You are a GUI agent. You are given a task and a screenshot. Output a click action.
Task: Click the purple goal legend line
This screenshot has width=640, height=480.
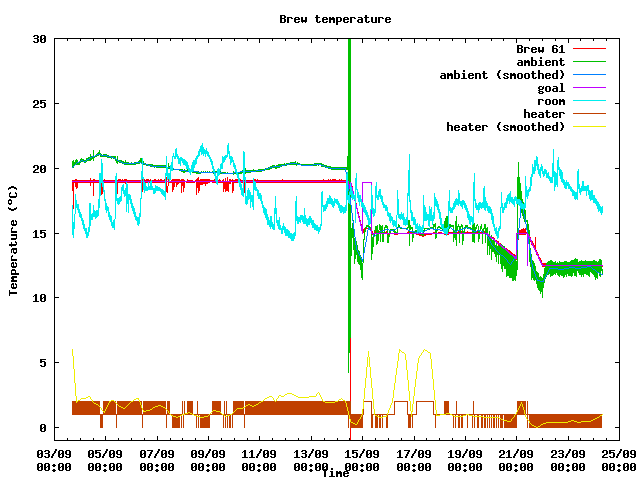coord(589,88)
